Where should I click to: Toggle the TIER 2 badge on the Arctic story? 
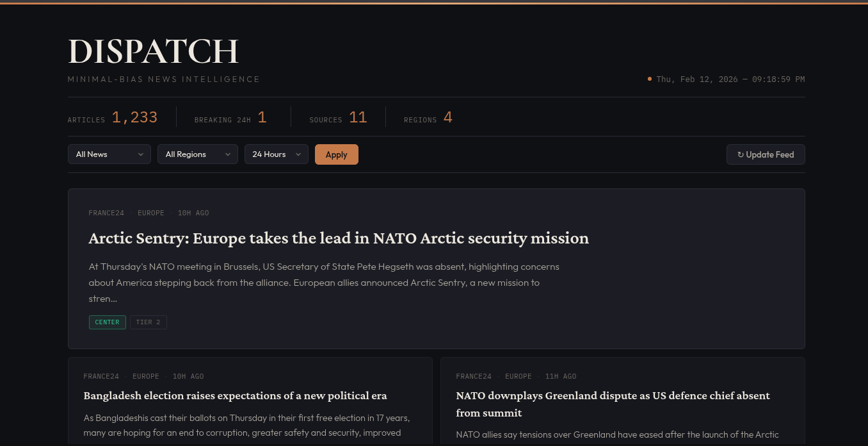click(148, 322)
